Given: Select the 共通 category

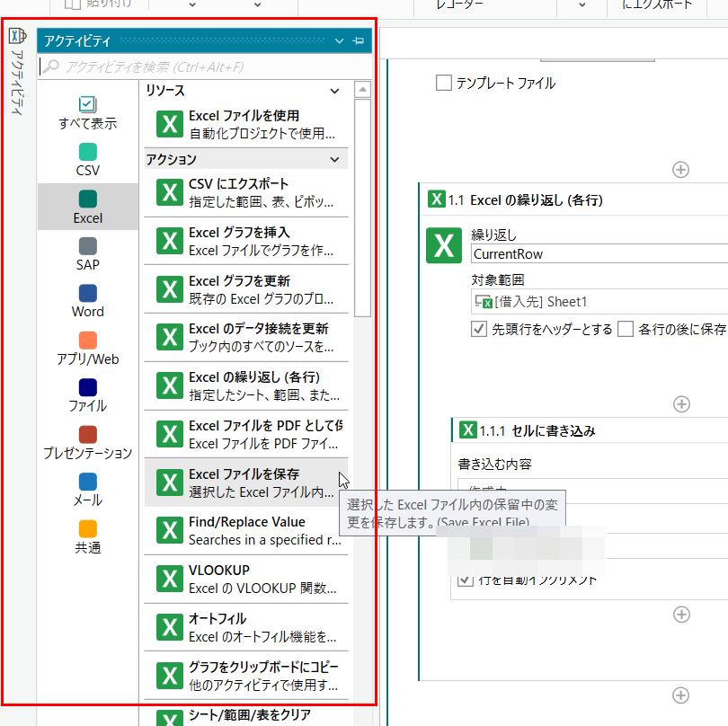Looking at the screenshot, I should point(88,536).
